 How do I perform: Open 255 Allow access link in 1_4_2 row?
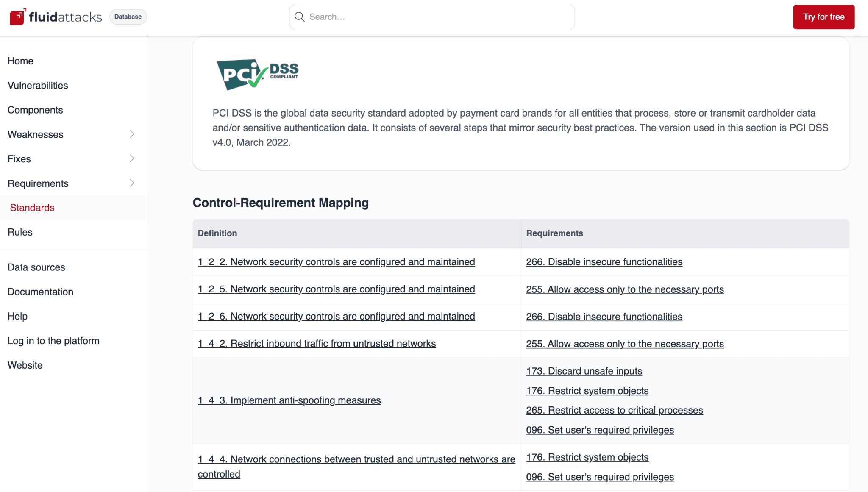coord(625,344)
